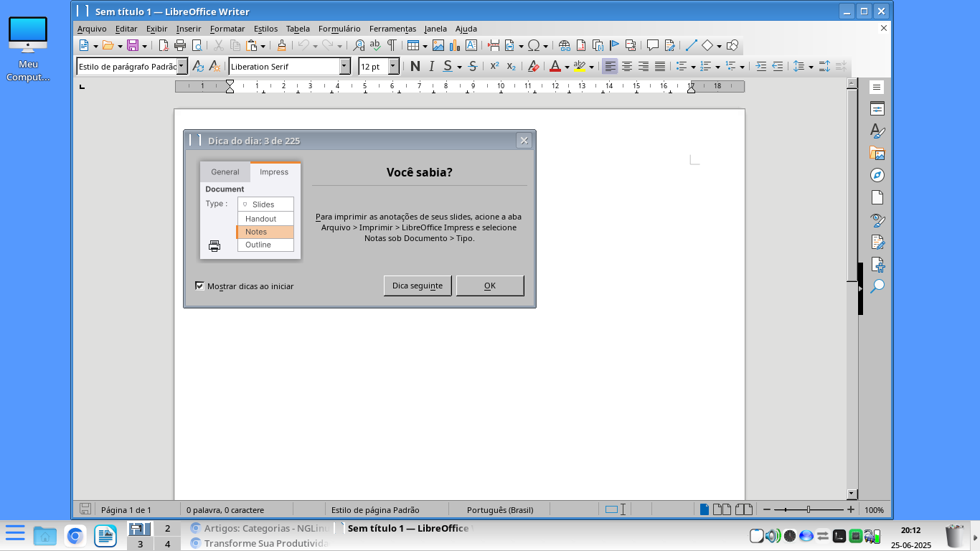Click New Style from Selection icon
This screenshot has width=980, height=551.
tap(215, 66)
